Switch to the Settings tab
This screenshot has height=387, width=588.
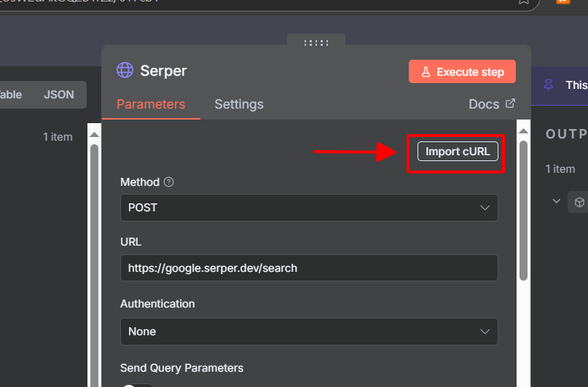[x=239, y=104]
